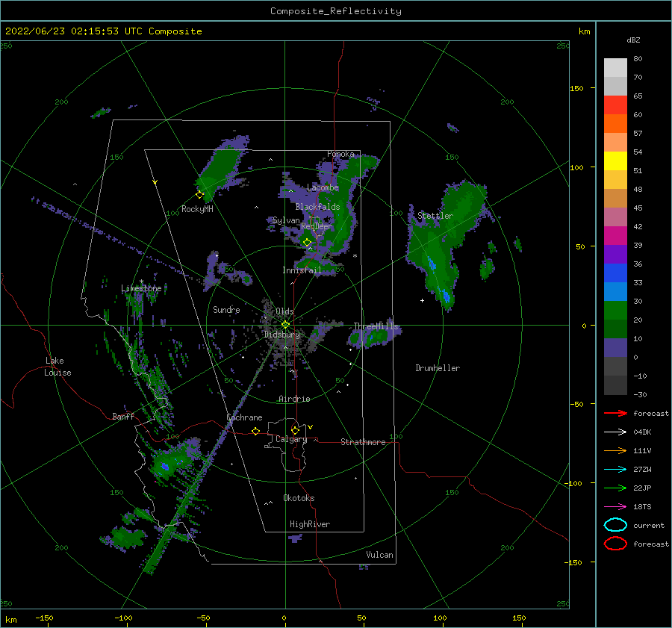The width and height of the screenshot is (672, 628).
Task: Click the orange 111V arrow in legend
Action: point(615,450)
